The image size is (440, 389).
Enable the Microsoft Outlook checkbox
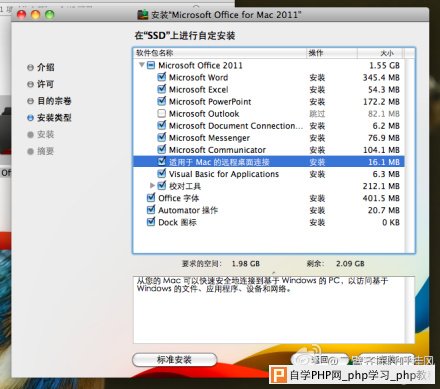pos(162,114)
